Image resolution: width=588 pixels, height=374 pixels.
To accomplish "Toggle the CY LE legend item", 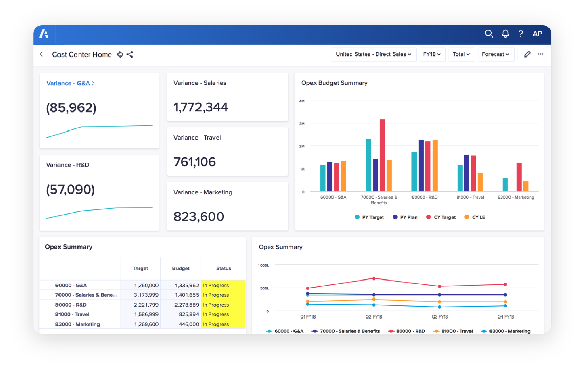I will (x=474, y=217).
